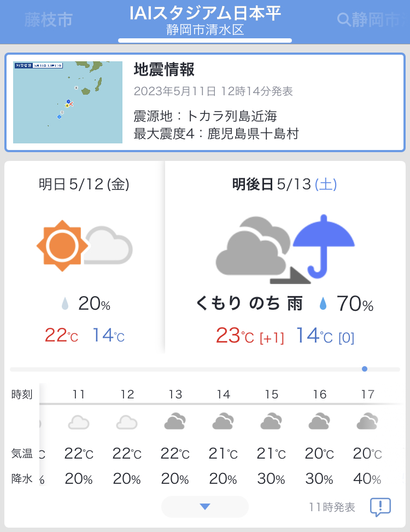The image size is (410, 532).
Task: Tap the feedback speech bubble icon
Action: point(380,507)
